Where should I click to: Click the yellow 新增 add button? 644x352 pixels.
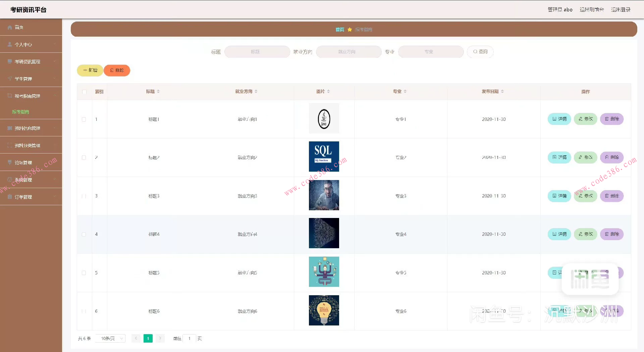point(90,70)
